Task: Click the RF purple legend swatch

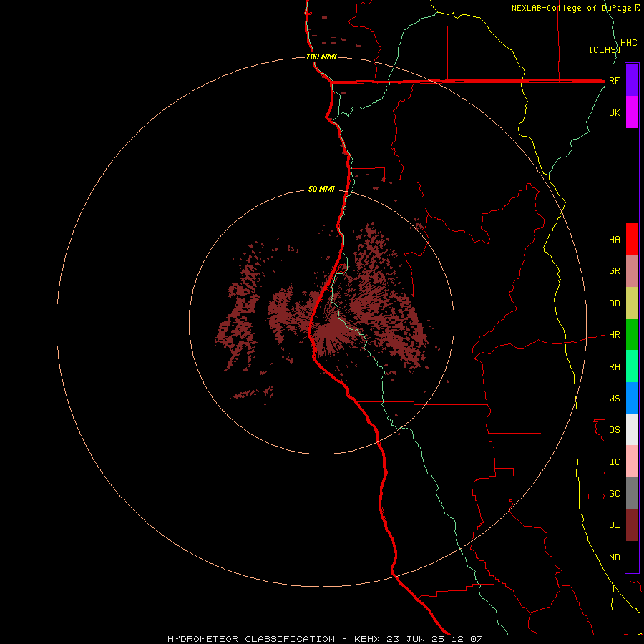Action: click(632, 80)
